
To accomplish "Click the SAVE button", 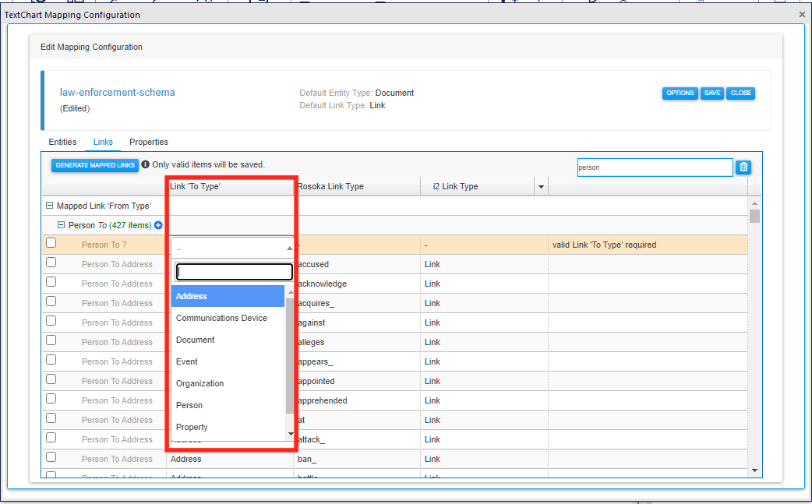I will [x=711, y=93].
